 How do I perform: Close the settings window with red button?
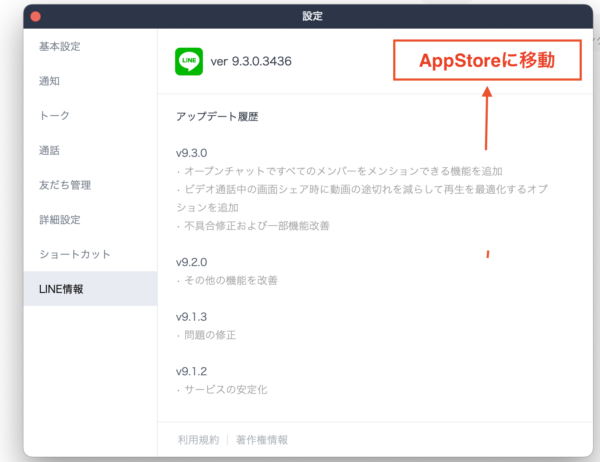point(36,16)
